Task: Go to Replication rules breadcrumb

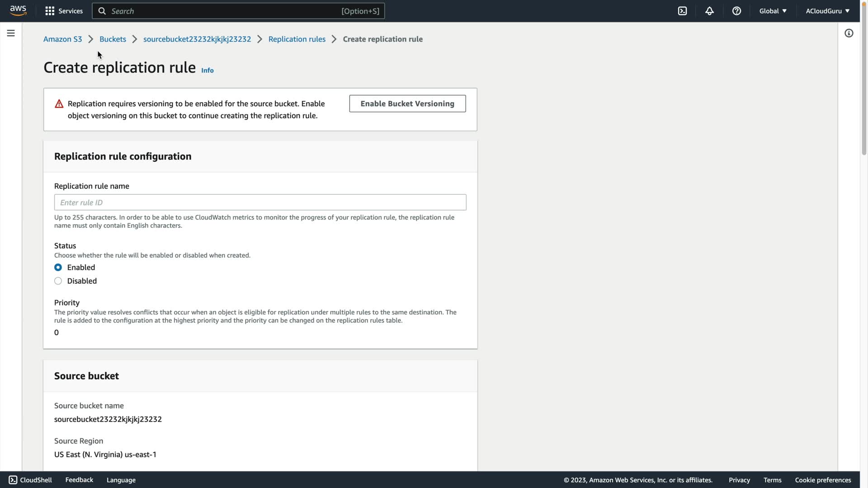Action: click(297, 39)
